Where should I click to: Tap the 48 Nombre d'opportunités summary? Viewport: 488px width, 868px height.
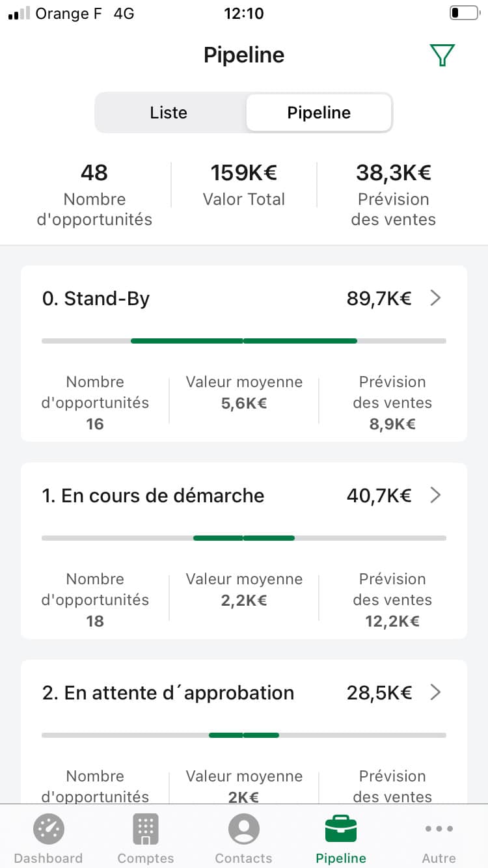95,195
